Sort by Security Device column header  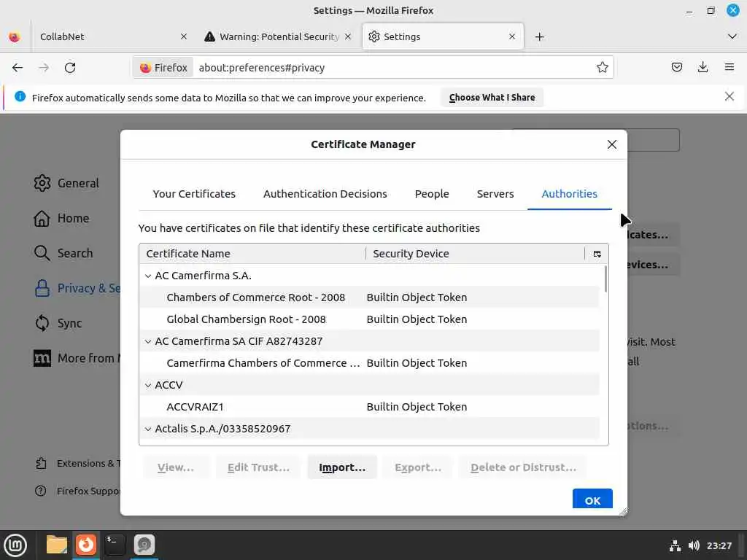click(476, 254)
